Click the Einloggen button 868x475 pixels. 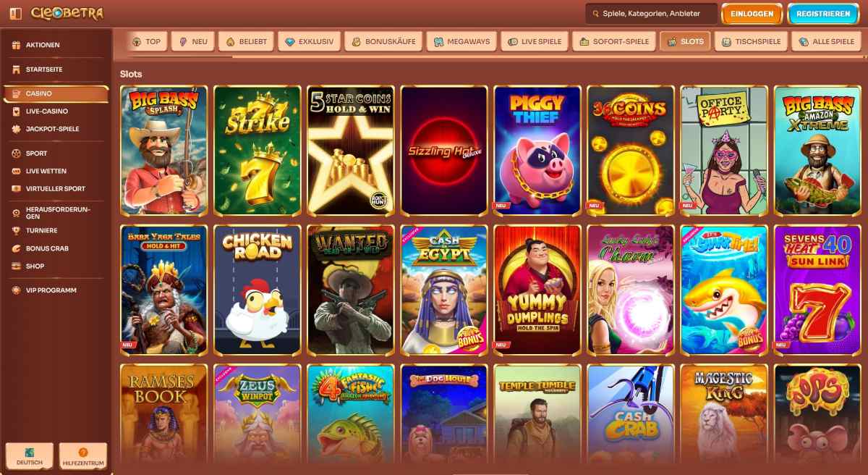click(752, 14)
